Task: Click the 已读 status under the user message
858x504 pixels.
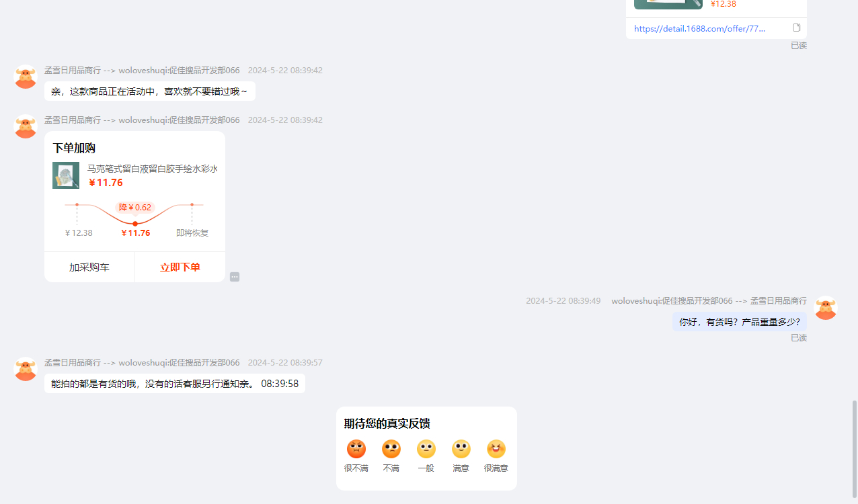Action: tap(799, 338)
